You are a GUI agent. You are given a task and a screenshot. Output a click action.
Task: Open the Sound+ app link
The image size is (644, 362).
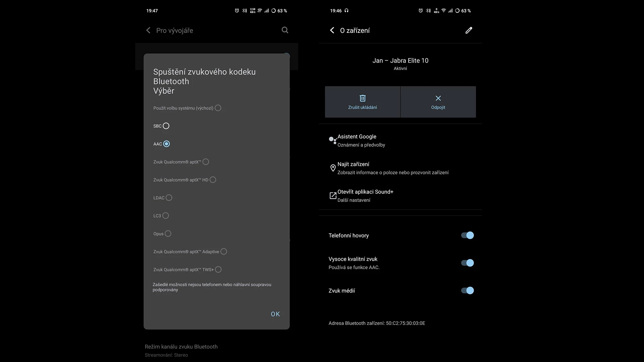pos(400,195)
